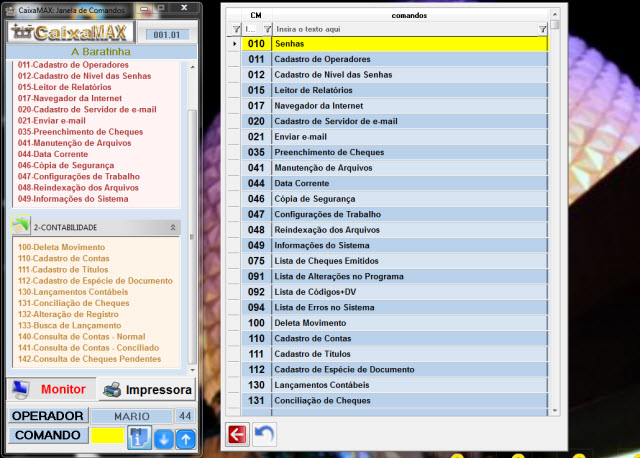The height and width of the screenshot is (458, 640).
Task: Click the blue undo arrow icon
Action: pyautogui.click(x=263, y=434)
